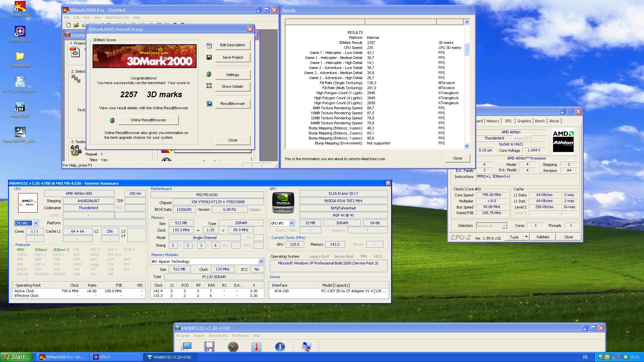Screen dimensions: 644x362
Task: Toggle the Legacy Boot option in HWiNFO32
Action: pyautogui.click(x=318, y=256)
